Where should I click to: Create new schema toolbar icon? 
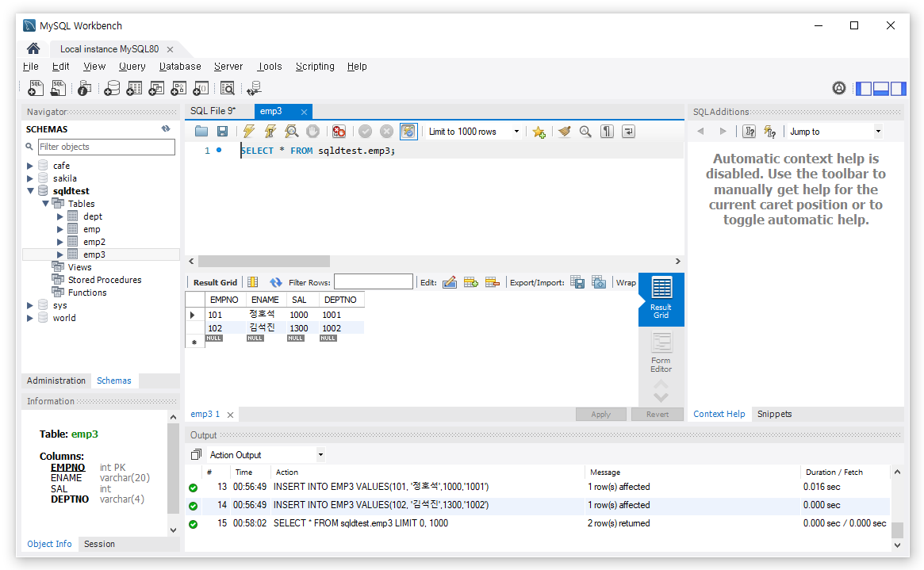coord(111,88)
